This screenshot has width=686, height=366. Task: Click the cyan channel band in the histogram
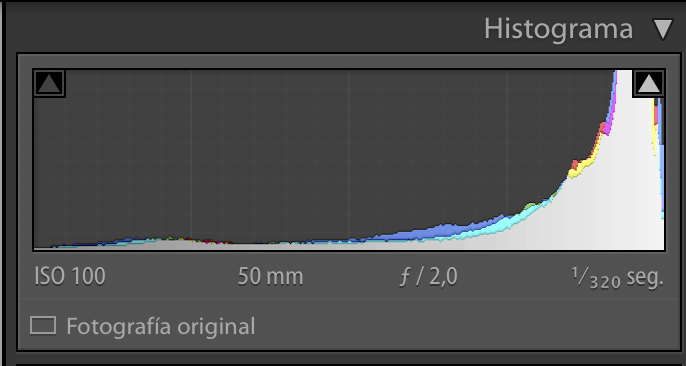pos(521,220)
